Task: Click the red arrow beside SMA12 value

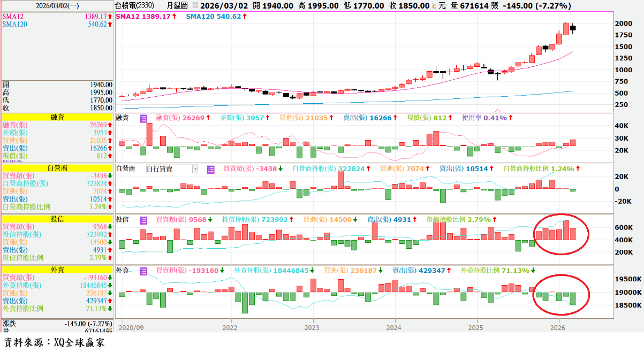Action: coord(174,17)
